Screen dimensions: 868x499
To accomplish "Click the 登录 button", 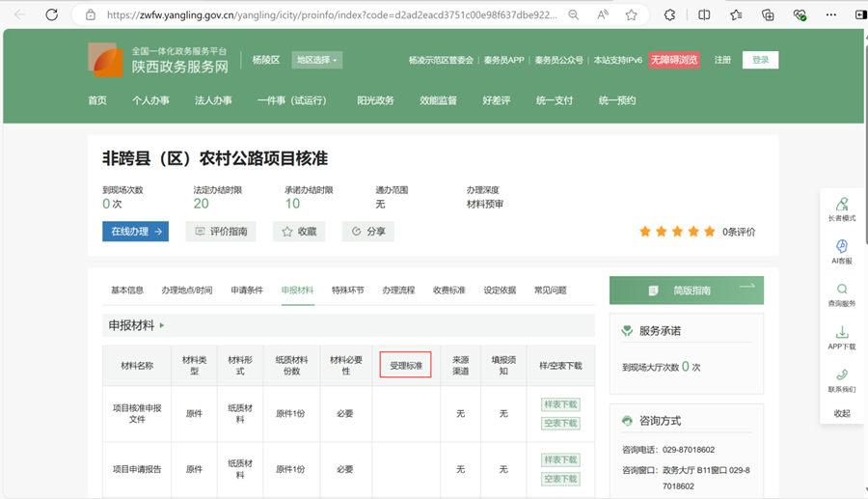I will pyautogui.click(x=761, y=60).
